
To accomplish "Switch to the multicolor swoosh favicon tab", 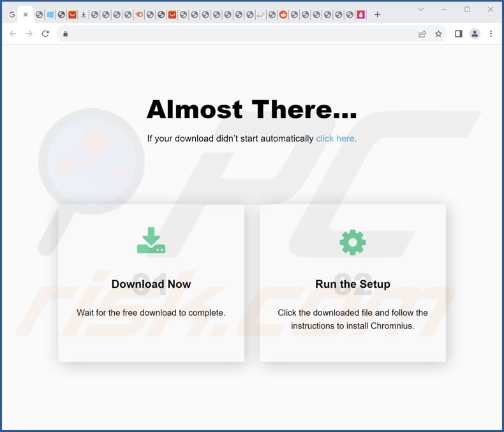I will click(261, 15).
